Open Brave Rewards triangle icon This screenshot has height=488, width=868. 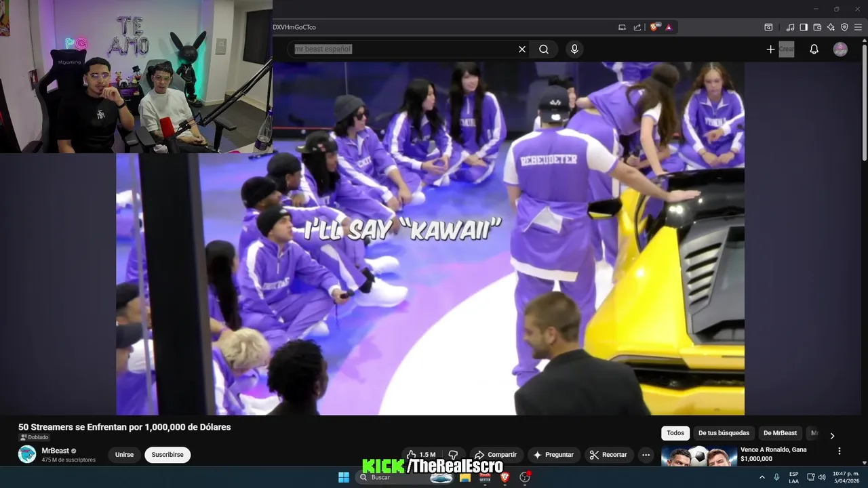(x=669, y=27)
